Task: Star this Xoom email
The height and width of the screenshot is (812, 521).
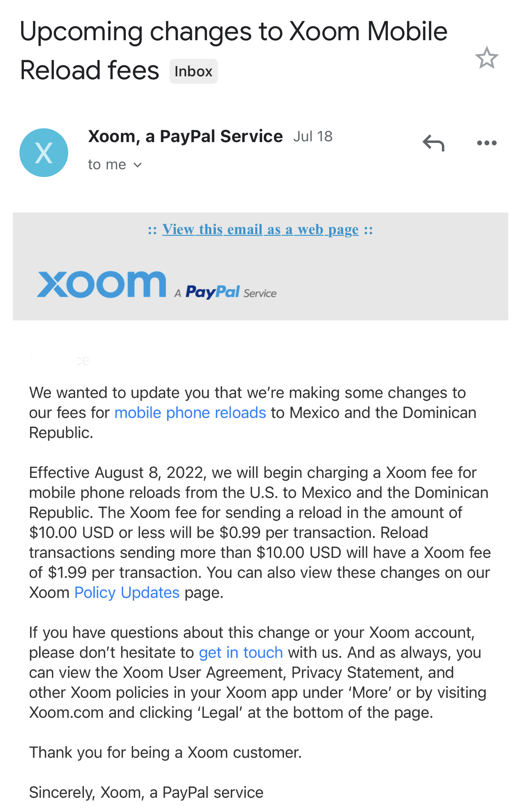Action: point(487,58)
